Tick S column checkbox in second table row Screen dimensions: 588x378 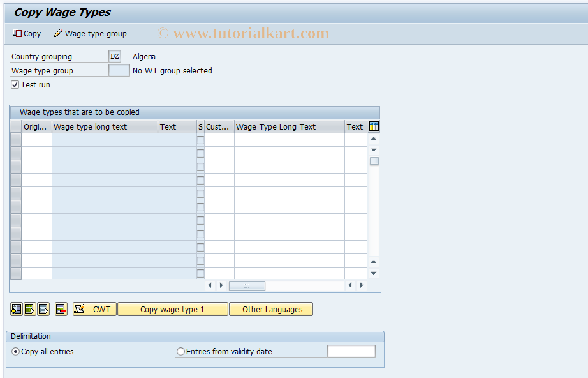[201, 153]
